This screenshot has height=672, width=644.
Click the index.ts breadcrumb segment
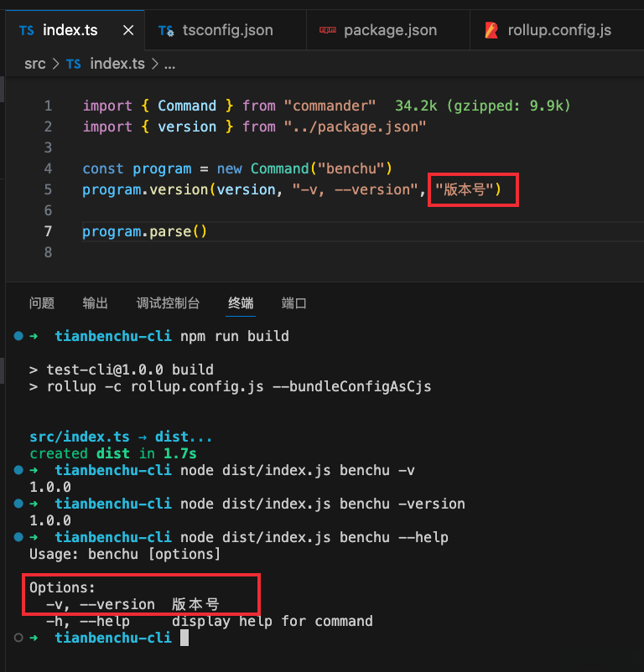pyautogui.click(x=117, y=64)
